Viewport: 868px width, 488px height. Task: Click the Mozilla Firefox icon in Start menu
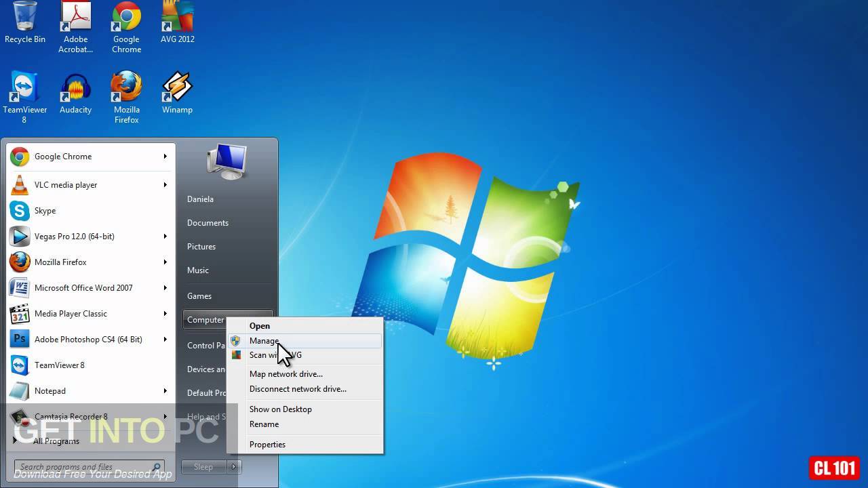(20, 262)
